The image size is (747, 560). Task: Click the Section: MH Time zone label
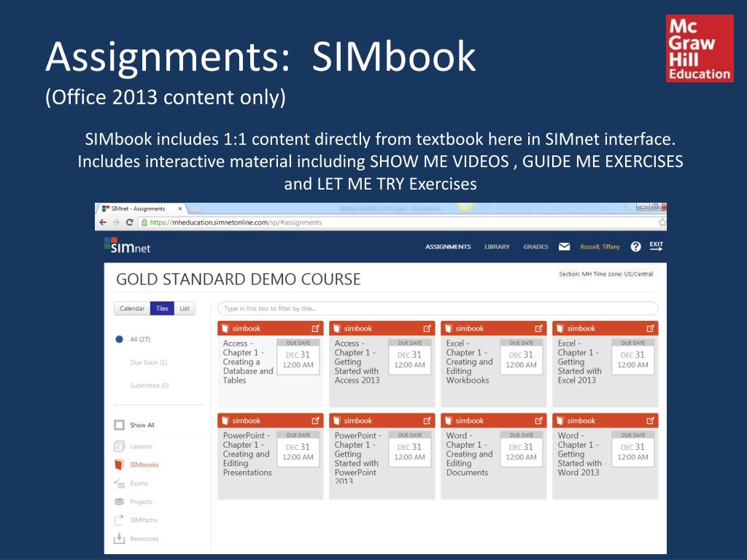[x=606, y=274]
